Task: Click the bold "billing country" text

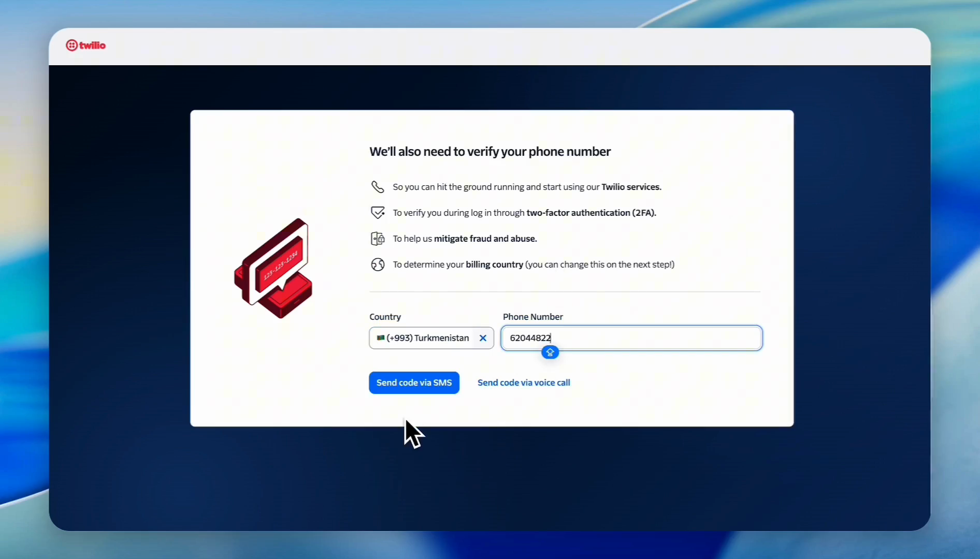Action: click(494, 264)
